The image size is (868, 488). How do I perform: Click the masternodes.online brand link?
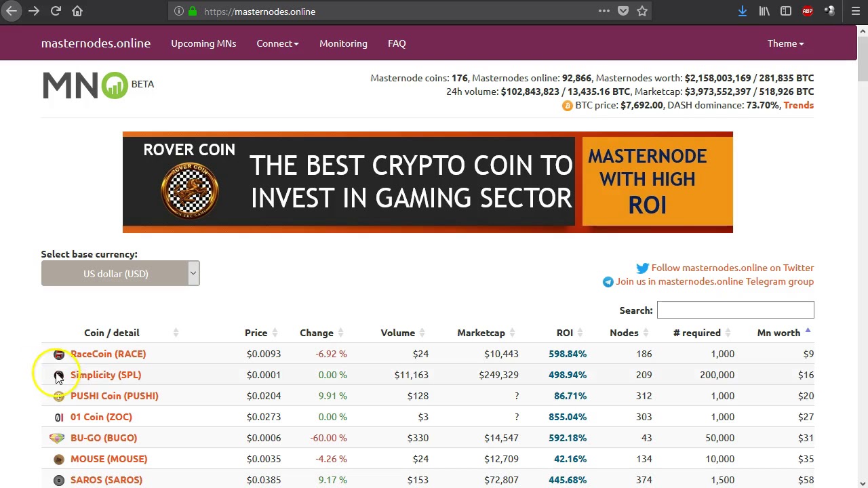click(x=96, y=43)
